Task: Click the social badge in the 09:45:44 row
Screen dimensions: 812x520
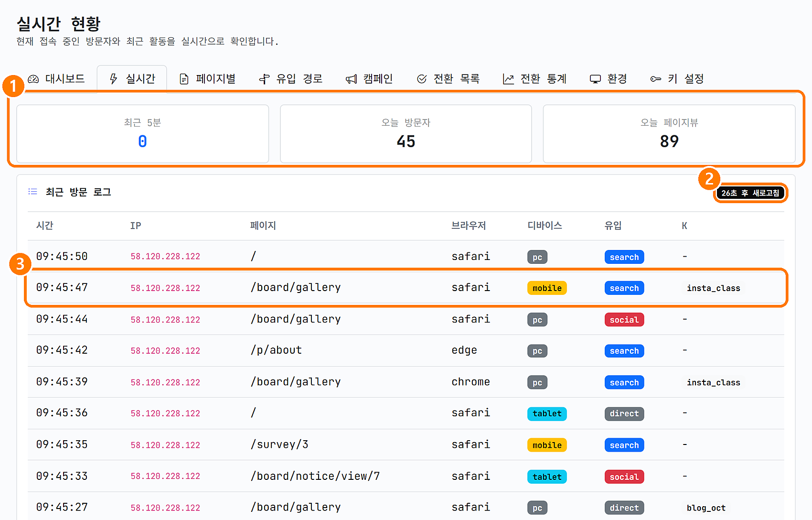Action: (x=624, y=320)
